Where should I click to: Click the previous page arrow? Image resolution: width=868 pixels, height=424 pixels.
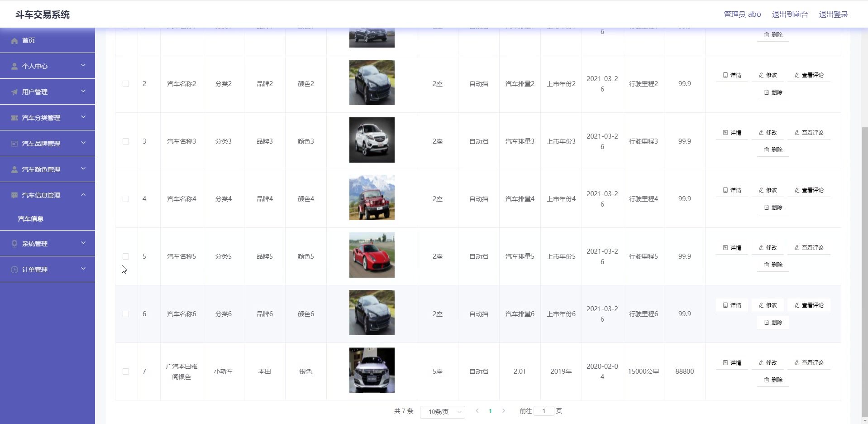(477, 411)
